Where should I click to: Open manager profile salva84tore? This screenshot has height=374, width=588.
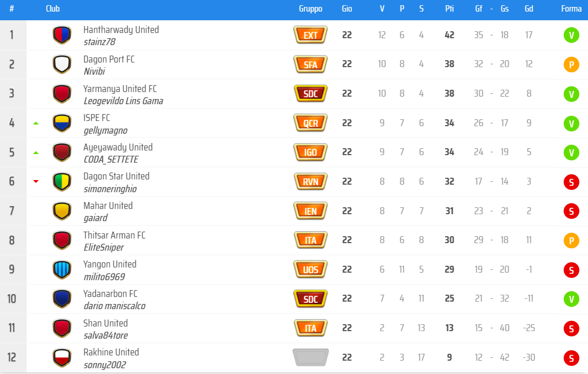pyautogui.click(x=105, y=335)
